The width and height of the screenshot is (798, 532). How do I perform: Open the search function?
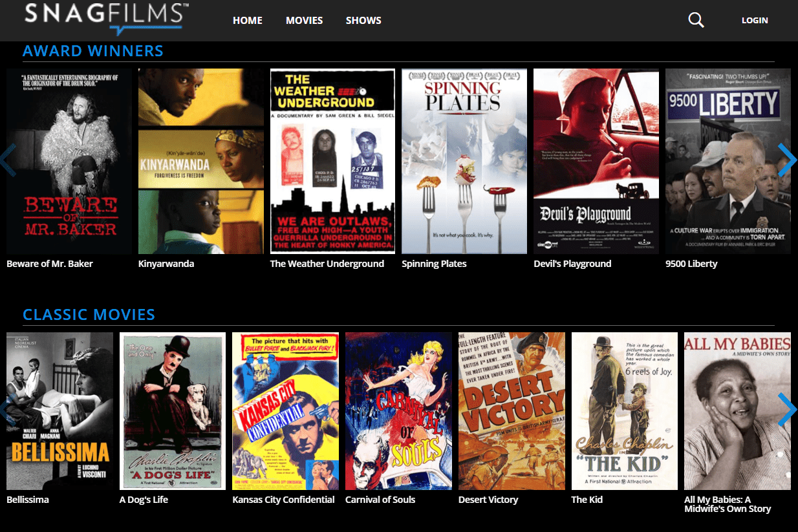[x=696, y=20]
